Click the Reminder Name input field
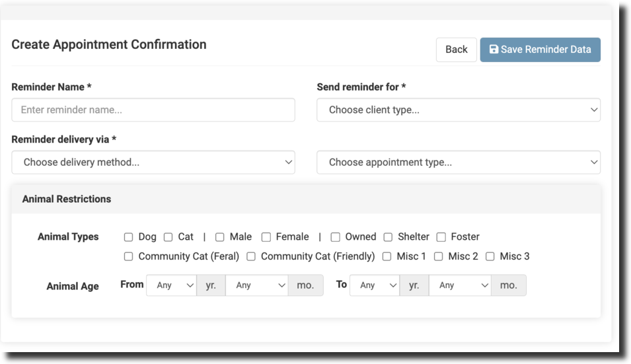Image resolution: width=631 pixels, height=364 pixels. [153, 110]
